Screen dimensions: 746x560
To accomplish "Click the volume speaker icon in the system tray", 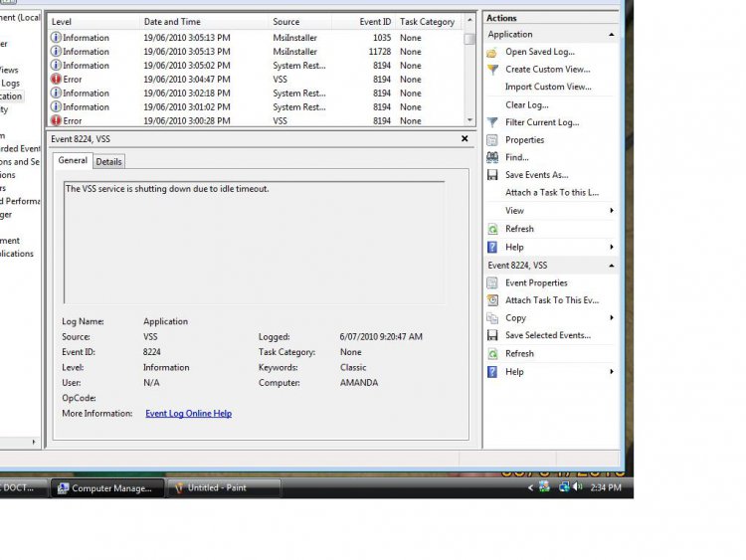I will pos(578,486).
